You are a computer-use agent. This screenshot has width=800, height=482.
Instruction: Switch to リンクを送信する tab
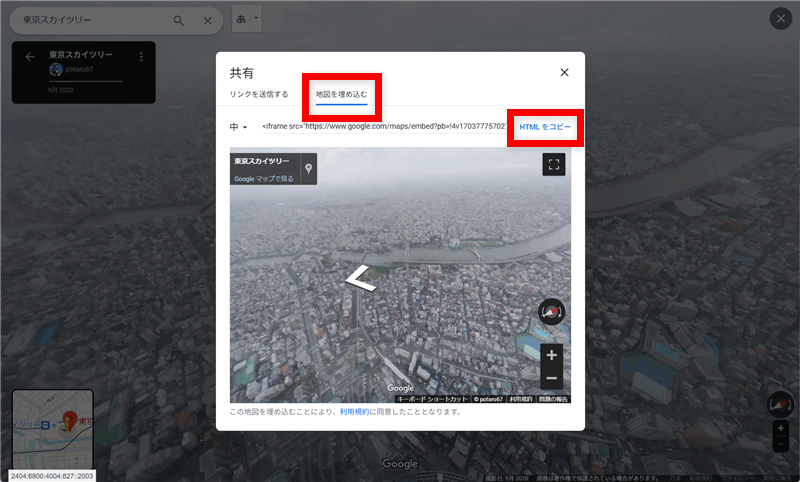[259, 94]
